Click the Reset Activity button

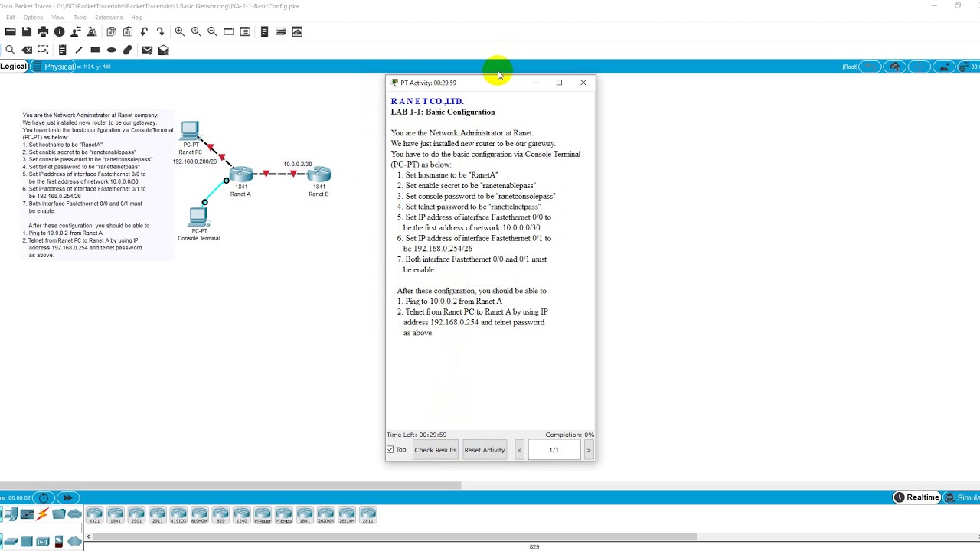485,450
